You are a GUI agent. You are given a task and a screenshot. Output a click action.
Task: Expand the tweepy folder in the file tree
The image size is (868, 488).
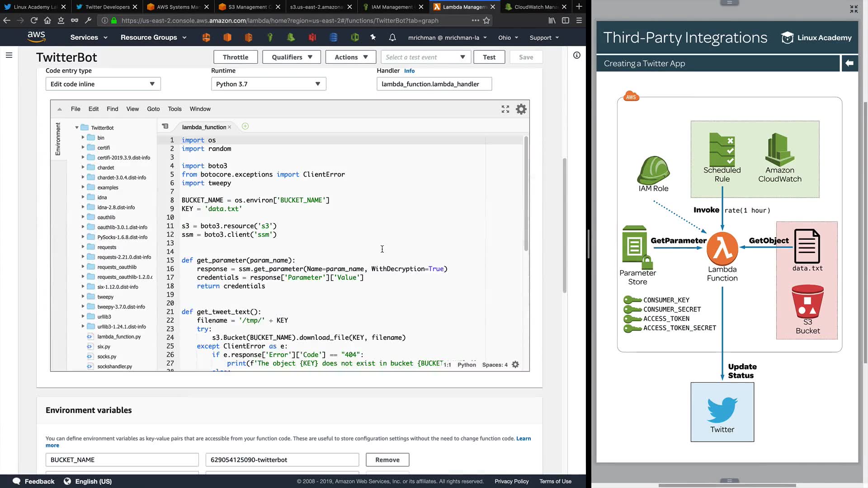tap(83, 297)
